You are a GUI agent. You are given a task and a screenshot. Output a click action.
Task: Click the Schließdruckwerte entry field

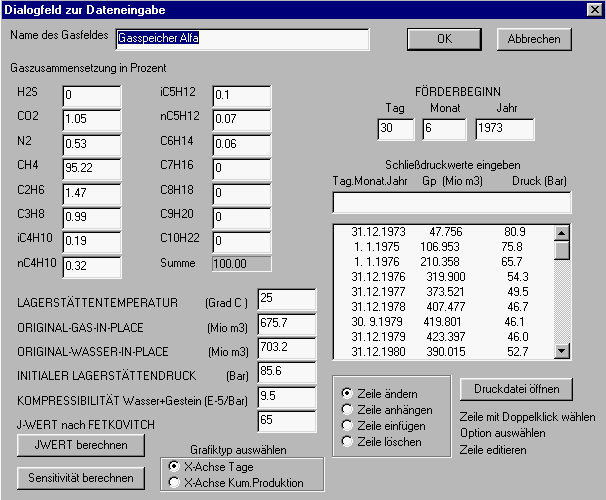point(452,202)
